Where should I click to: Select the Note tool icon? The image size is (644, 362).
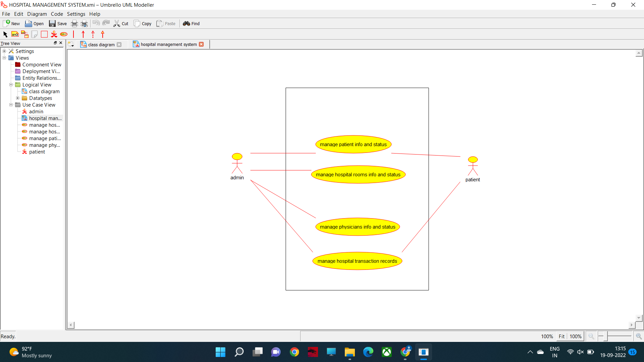(34, 34)
